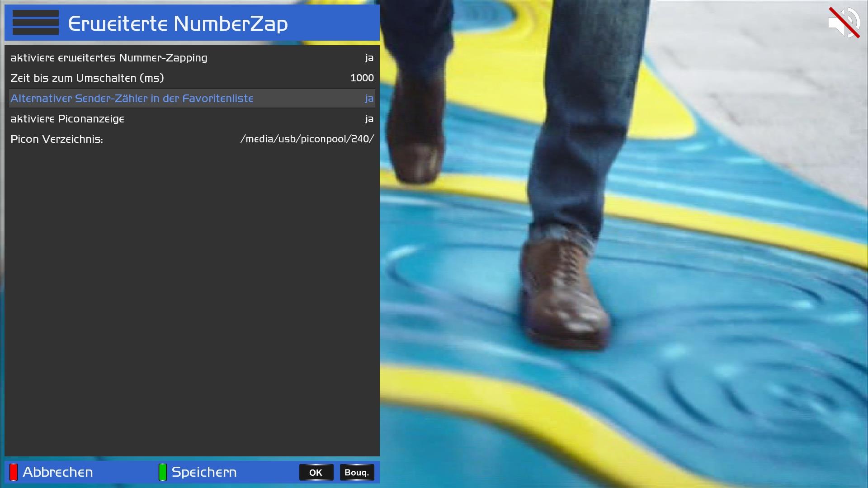868x488 pixels.
Task: Click the 'Erweiterte NumberZap' title text
Action: (x=178, y=23)
